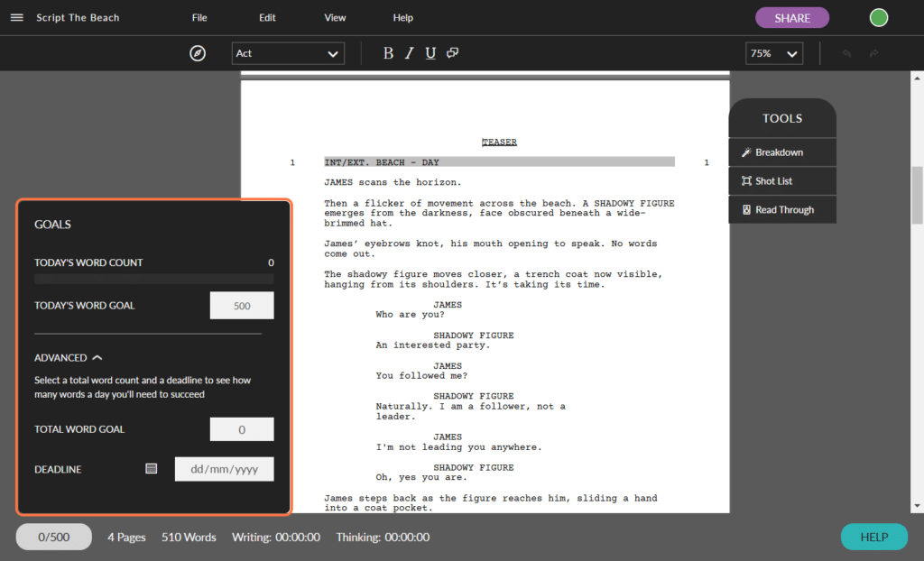
Task: Click the dialogue 'Oh, yes you are.'
Action: click(x=421, y=477)
